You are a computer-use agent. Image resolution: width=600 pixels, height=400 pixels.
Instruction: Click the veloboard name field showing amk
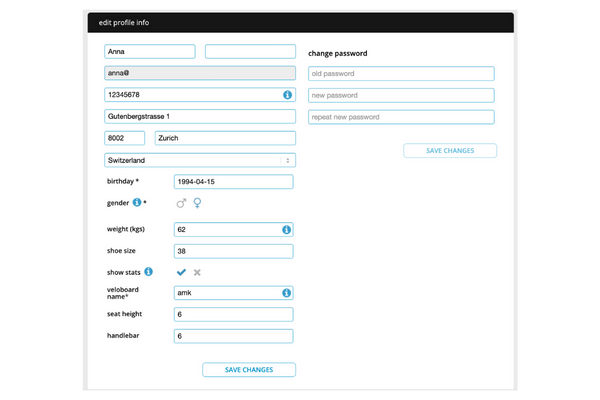coord(233,292)
